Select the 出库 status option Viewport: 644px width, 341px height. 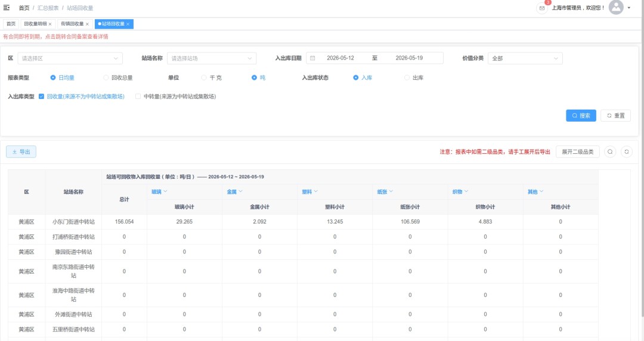[x=414, y=77]
